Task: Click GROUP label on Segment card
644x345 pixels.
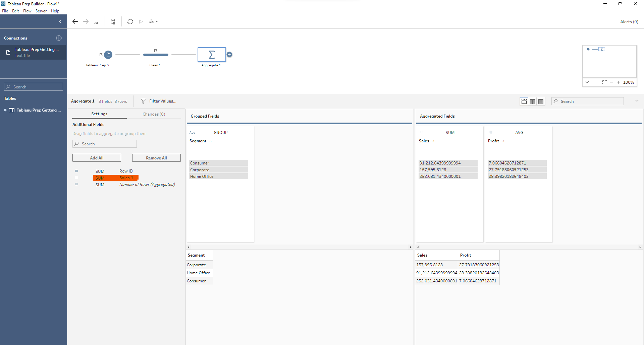Action: tap(221, 133)
